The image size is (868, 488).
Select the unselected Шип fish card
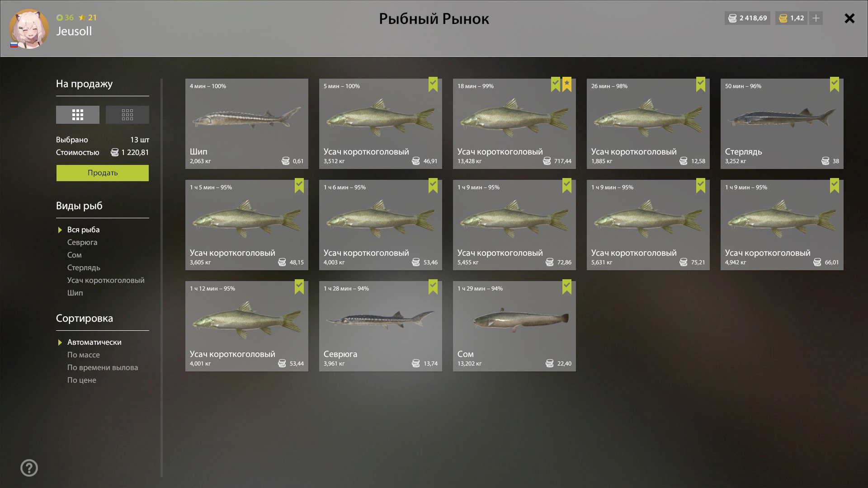247,124
